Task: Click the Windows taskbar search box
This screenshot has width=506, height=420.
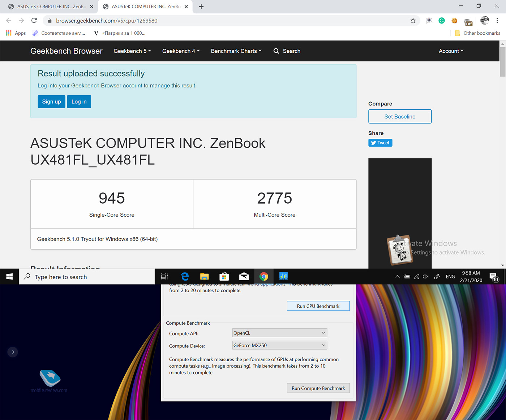Action: (x=87, y=277)
